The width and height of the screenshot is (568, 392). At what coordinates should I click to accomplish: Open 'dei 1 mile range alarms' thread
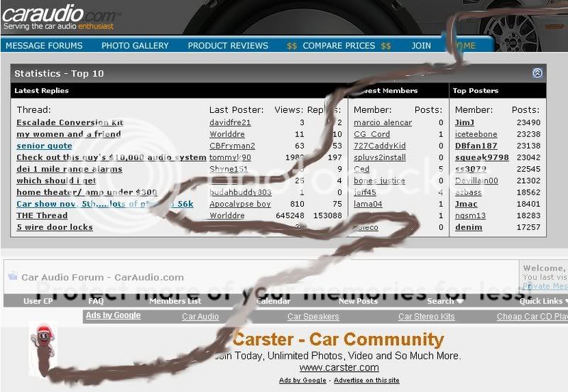[69, 169]
